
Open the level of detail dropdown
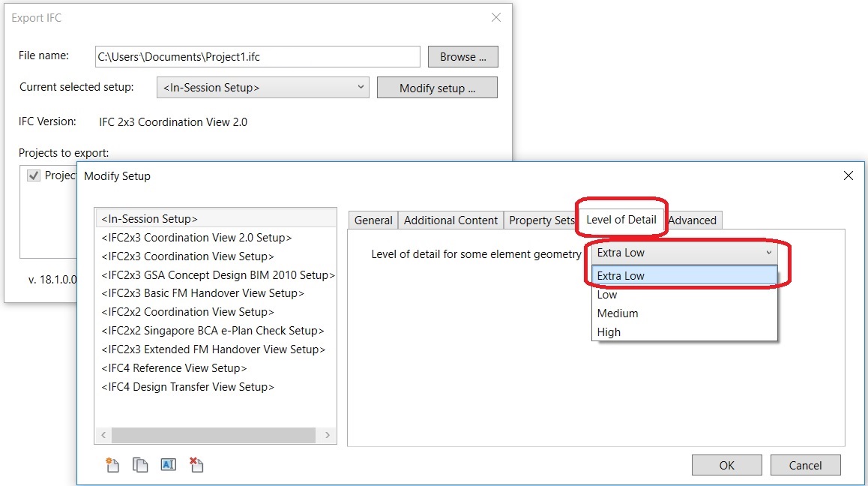pos(768,253)
